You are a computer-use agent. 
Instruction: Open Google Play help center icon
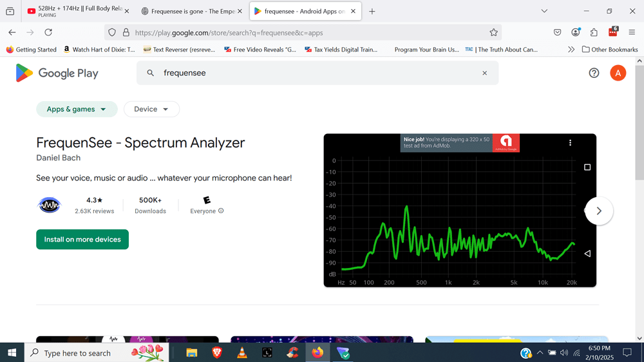click(594, 73)
